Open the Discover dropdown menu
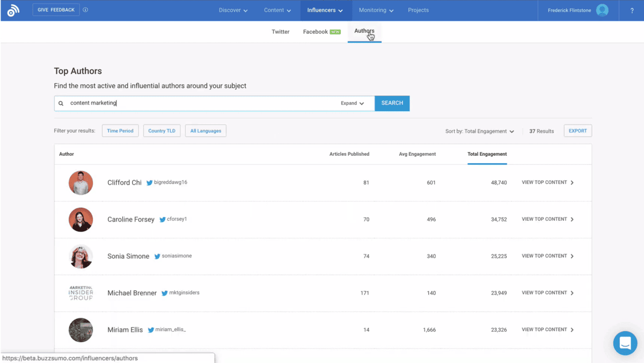 pyautogui.click(x=233, y=10)
